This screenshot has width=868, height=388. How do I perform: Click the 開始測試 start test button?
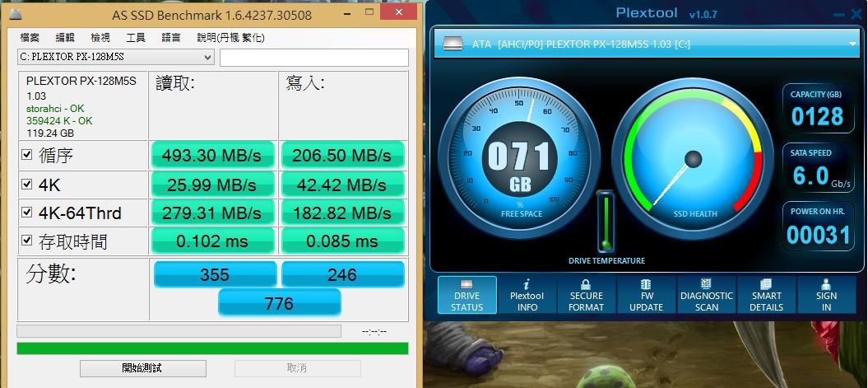[x=143, y=368]
